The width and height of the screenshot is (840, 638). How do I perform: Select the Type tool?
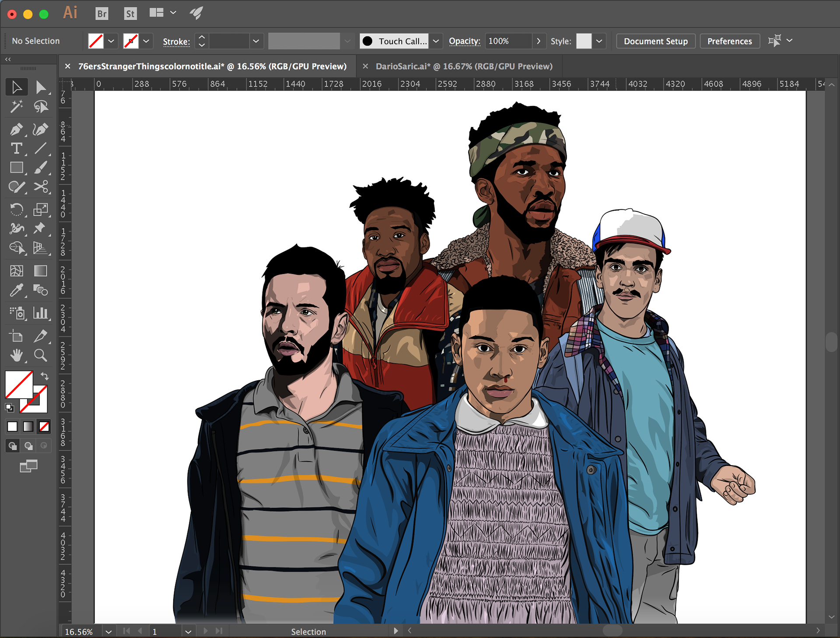point(17,149)
